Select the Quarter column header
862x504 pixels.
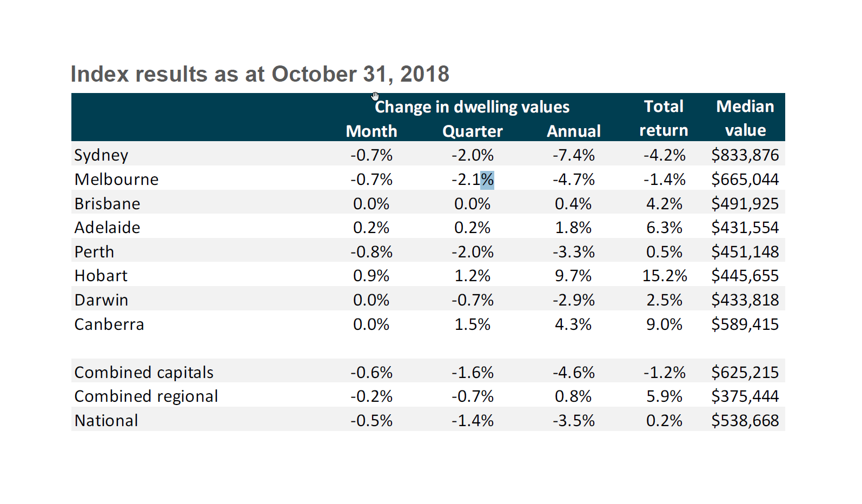[472, 131]
